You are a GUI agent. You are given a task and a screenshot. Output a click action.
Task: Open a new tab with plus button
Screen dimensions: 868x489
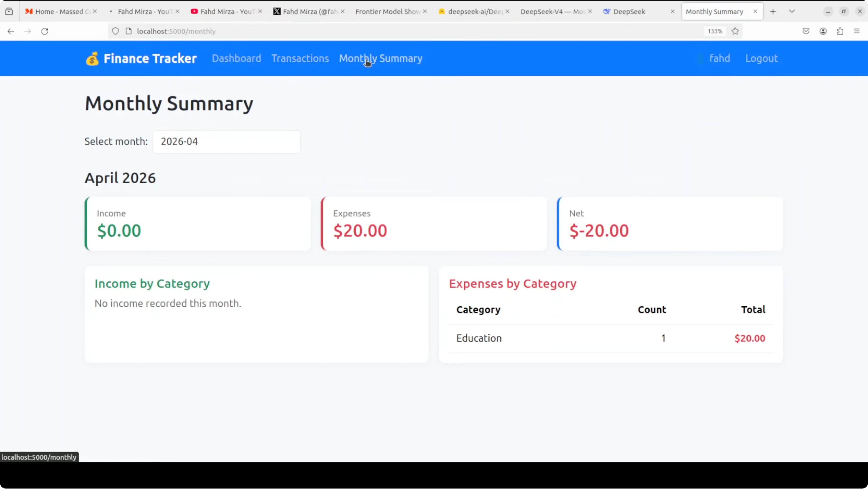click(x=773, y=12)
